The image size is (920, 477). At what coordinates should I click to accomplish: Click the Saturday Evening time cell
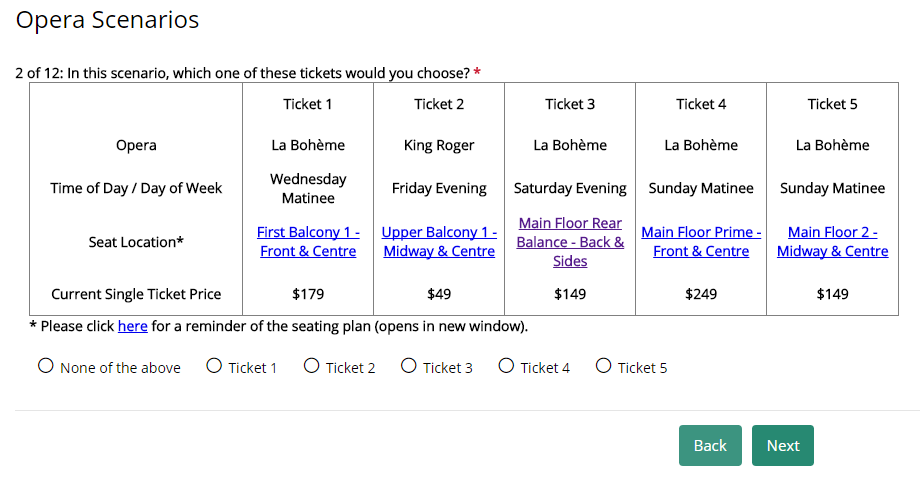[570, 188]
